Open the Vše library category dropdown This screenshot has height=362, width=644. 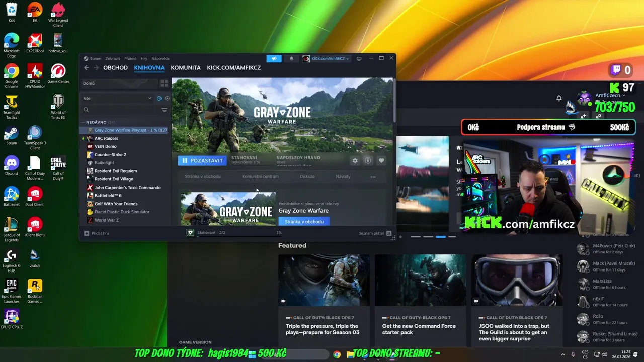pyautogui.click(x=118, y=98)
